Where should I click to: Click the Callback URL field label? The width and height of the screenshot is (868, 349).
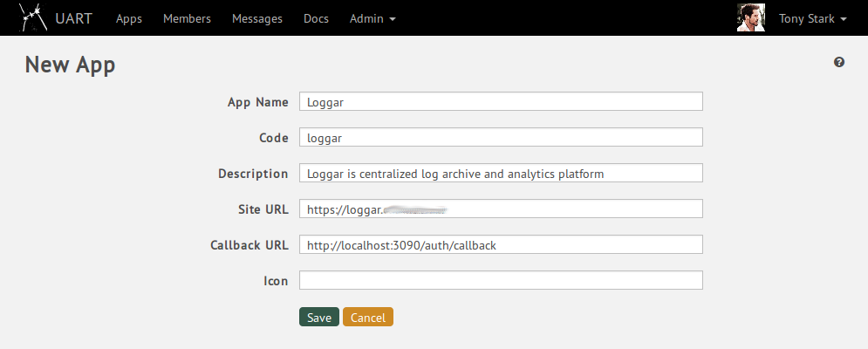(x=249, y=245)
